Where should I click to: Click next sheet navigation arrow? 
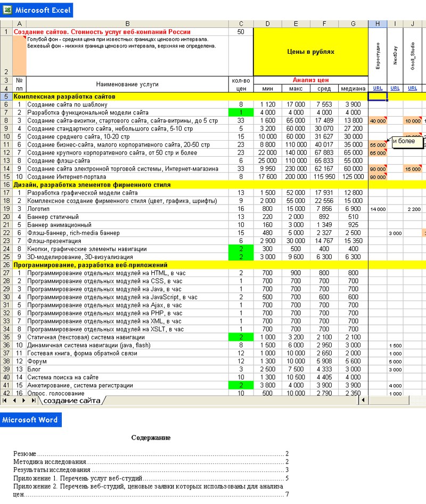pyautogui.click(x=24, y=401)
